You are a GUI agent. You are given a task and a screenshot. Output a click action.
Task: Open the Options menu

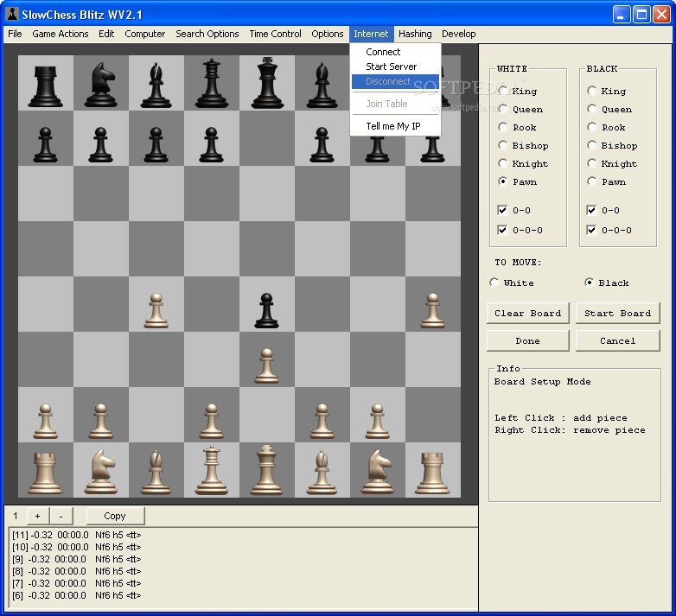[328, 34]
